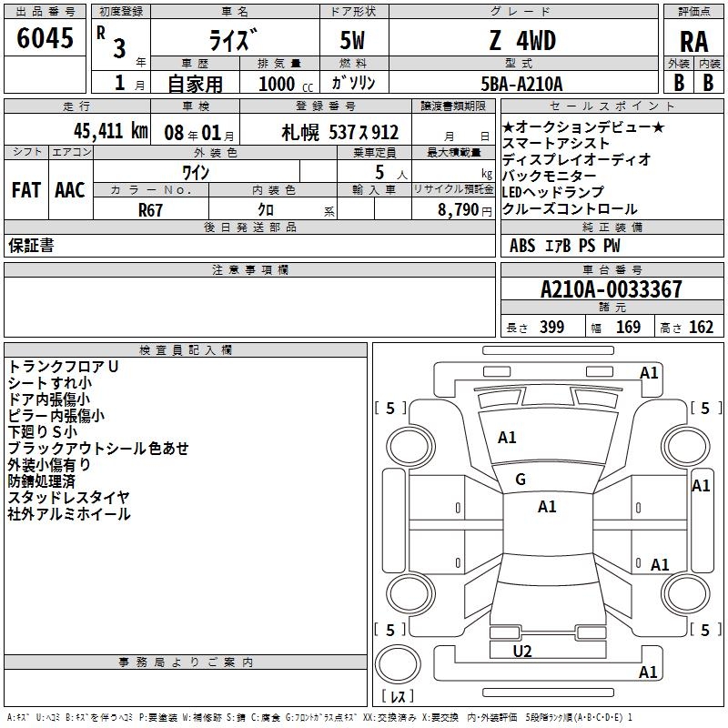Click sales point LEDヘッドランプ

tap(552, 192)
